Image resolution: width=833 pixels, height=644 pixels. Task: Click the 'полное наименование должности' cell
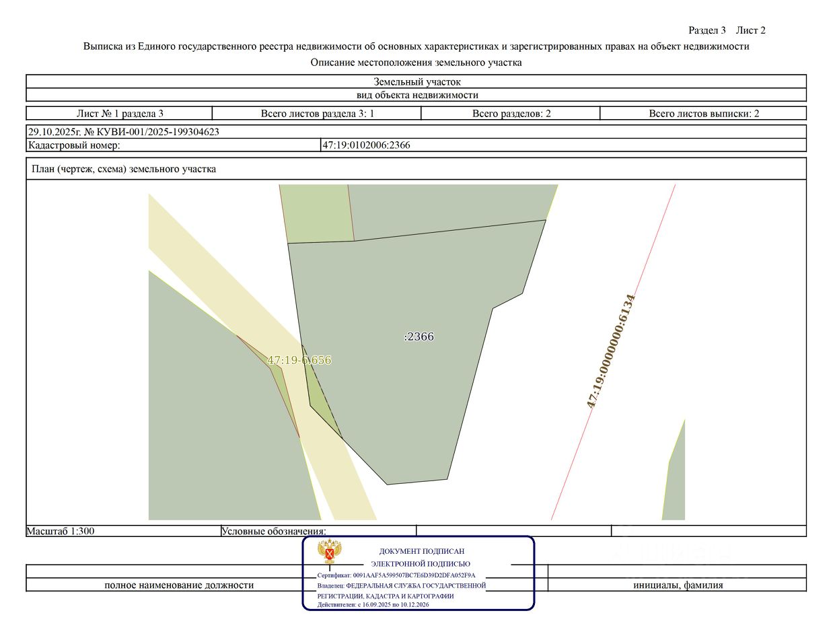point(179,585)
